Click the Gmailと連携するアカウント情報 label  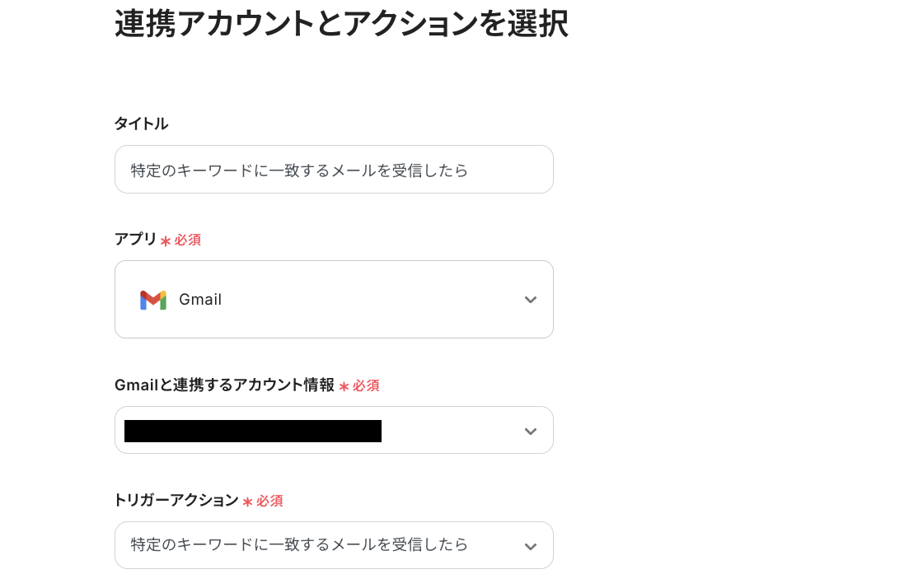pos(224,385)
